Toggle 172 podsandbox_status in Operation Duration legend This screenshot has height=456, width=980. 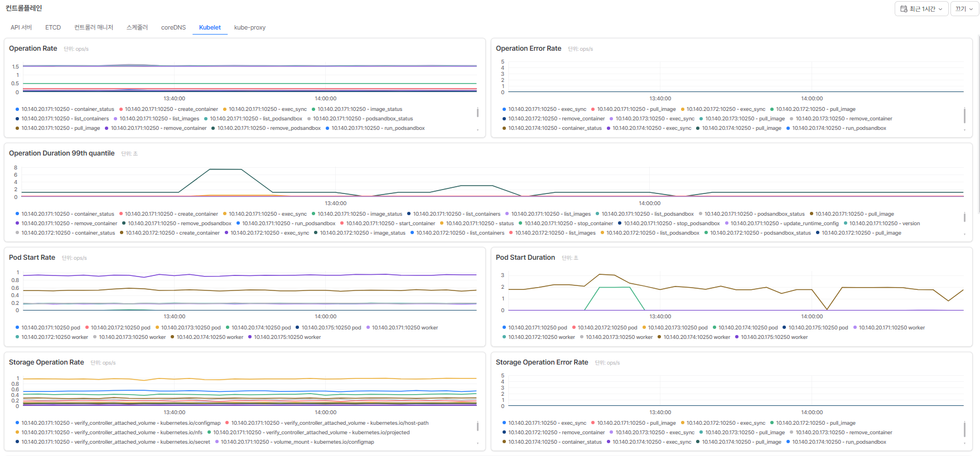[757, 233]
